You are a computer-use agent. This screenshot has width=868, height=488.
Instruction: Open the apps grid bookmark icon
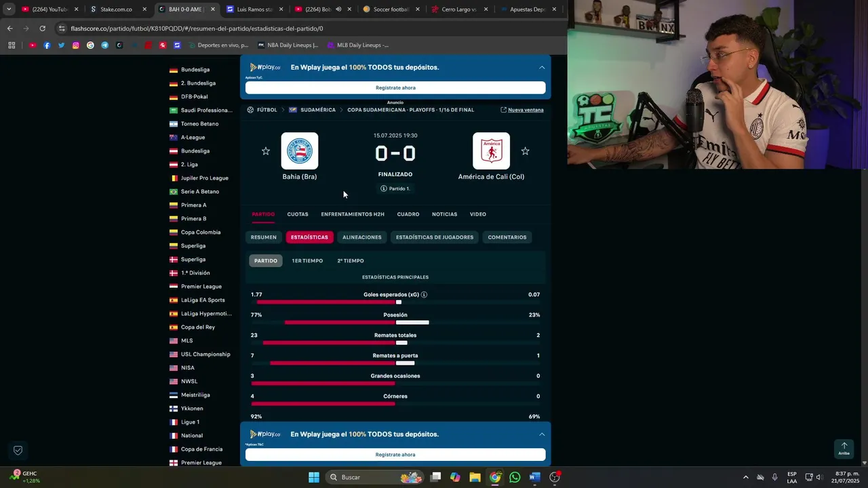point(12,45)
